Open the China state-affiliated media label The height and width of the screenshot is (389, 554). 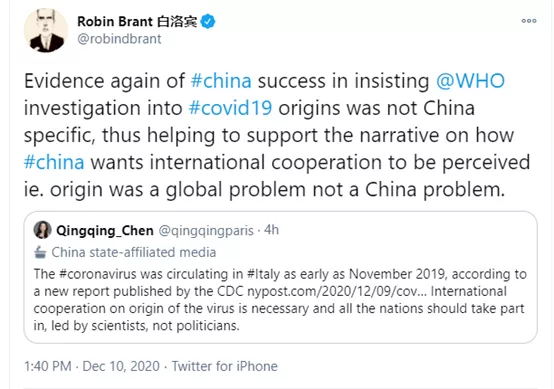[x=134, y=252]
